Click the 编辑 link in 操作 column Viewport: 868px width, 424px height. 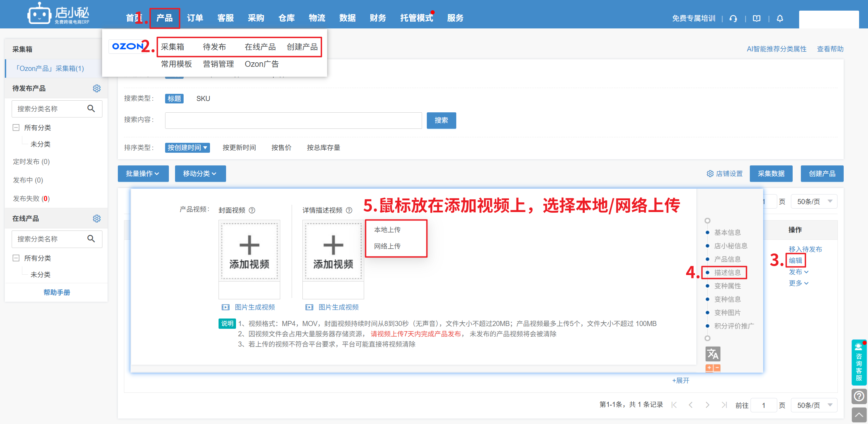pos(795,260)
